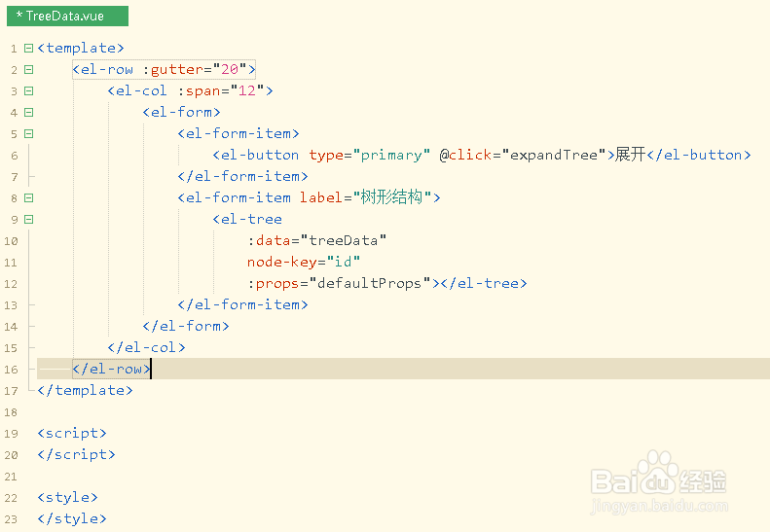Collapse the labeled el-form-item on line 8
The width and height of the screenshot is (770, 532).
(28, 197)
